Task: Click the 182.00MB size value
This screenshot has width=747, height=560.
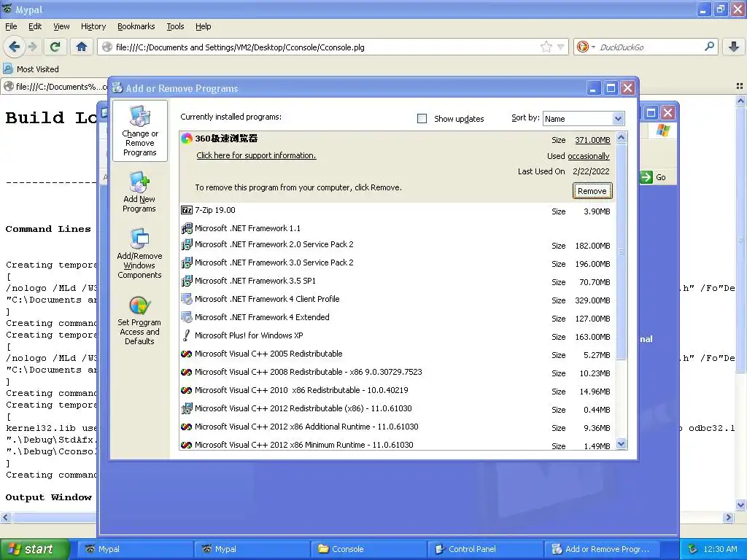Action: [x=592, y=246]
